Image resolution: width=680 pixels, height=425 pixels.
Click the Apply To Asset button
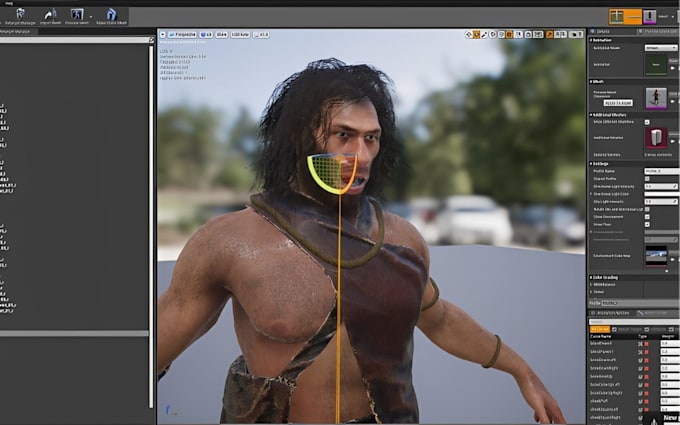[x=618, y=103]
